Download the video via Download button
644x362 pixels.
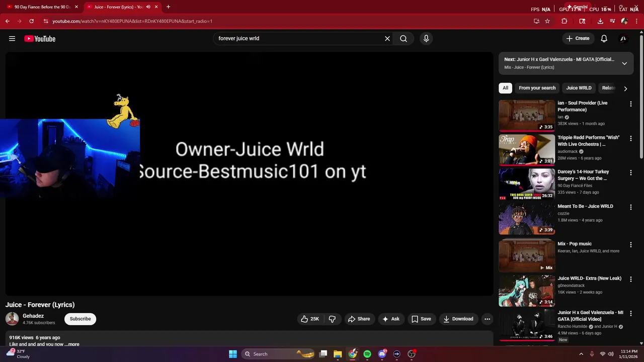point(458,319)
